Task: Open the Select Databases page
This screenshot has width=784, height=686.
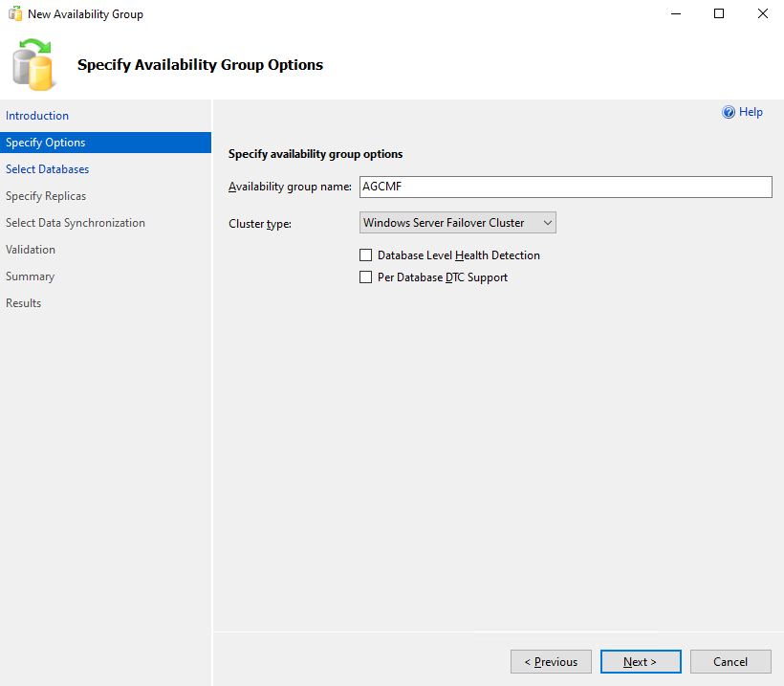Action: [48, 169]
